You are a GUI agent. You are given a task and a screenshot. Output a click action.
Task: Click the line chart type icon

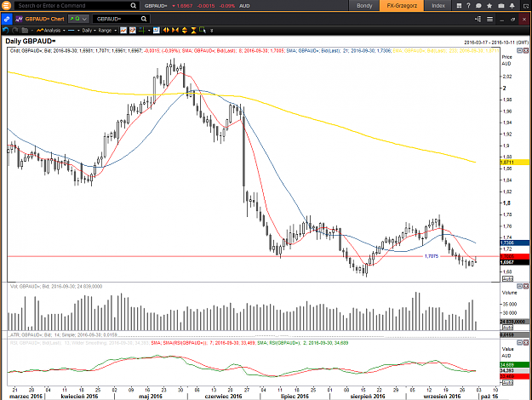pyautogui.click(x=123, y=31)
